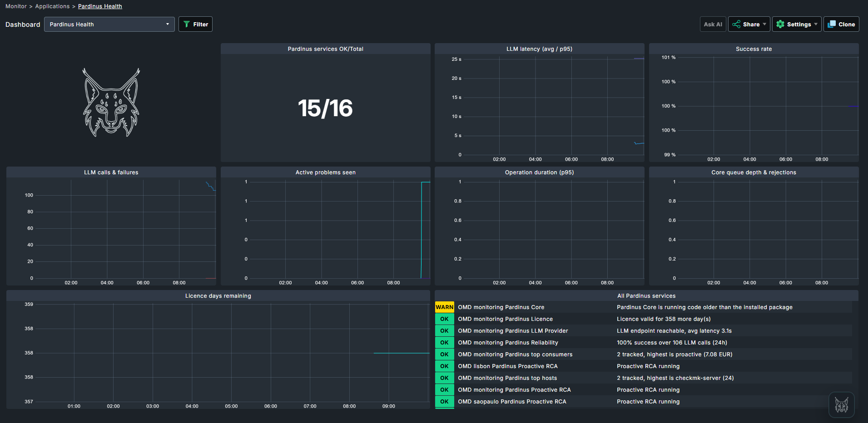Open the lynx assistant icon at bottom right

(x=841, y=405)
